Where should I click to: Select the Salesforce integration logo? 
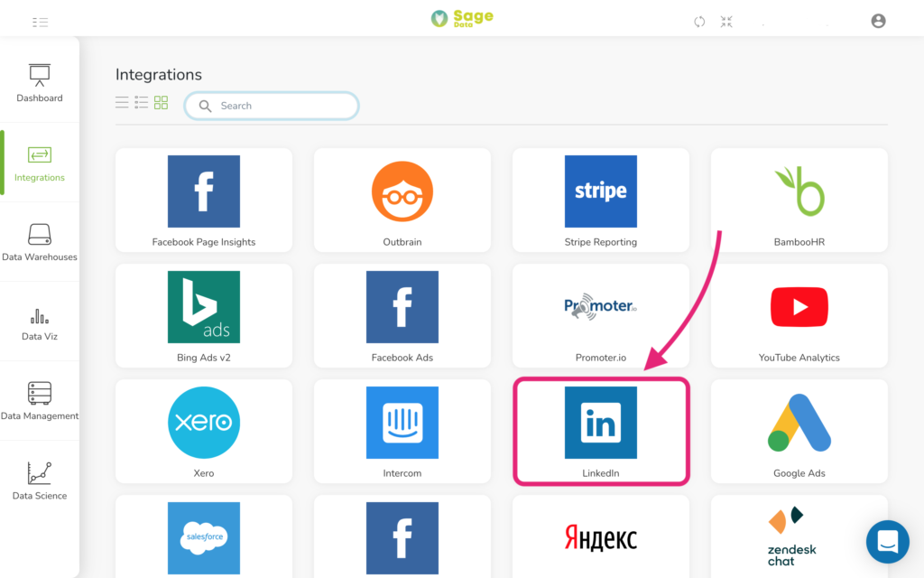(204, 538)
